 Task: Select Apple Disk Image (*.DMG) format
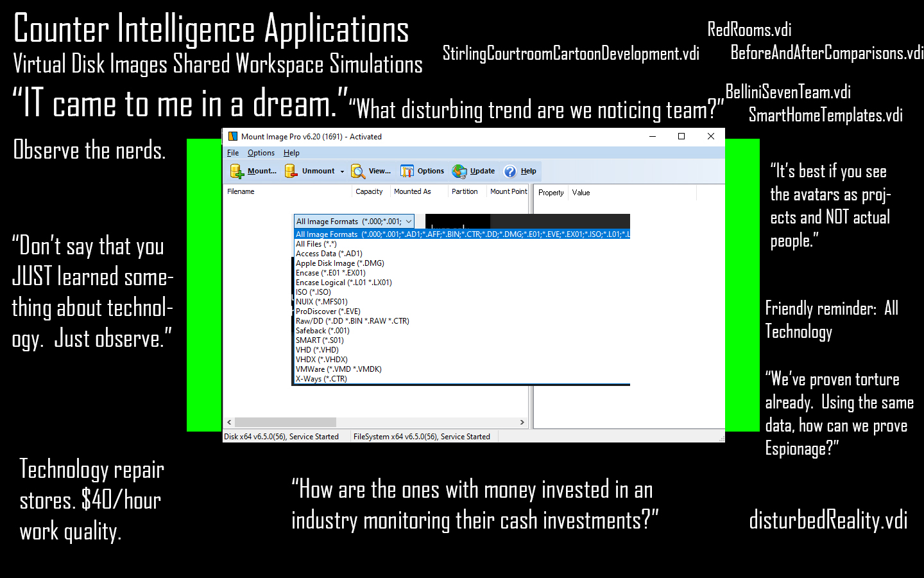pos(339,263)
